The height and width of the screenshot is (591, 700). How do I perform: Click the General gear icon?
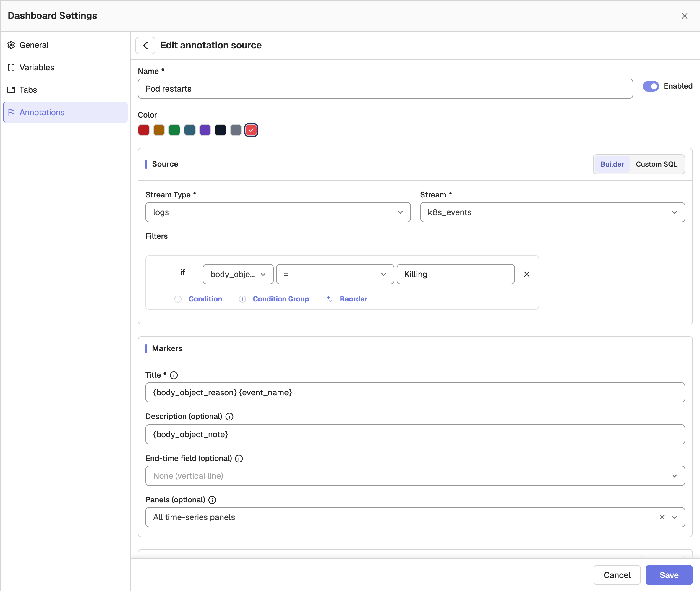pyautogui.click(x=12, y=45)
